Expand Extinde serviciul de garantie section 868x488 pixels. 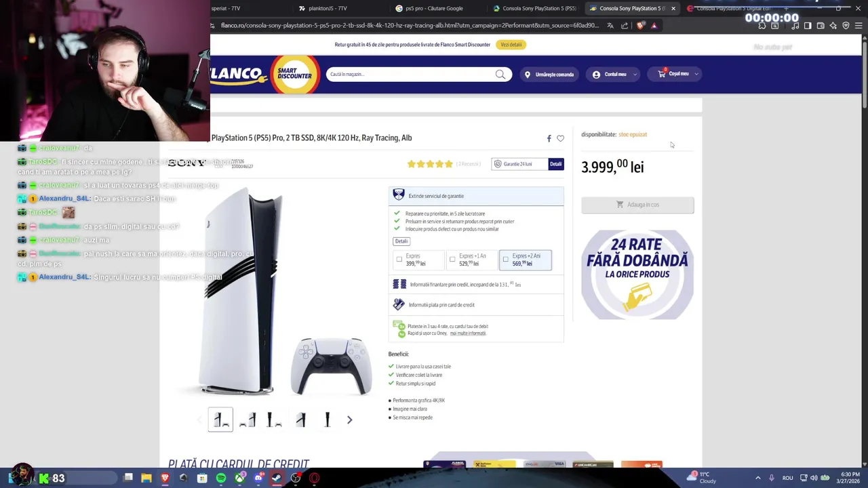[476, 196]
